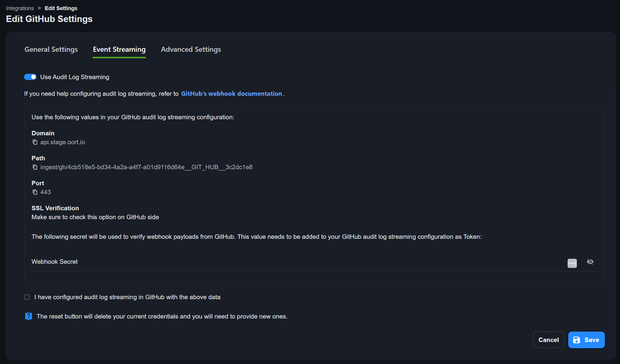This screenshot has height=364, width=620.
Task: Open the Advanced Settings tab
Action: tap(191, 49)
